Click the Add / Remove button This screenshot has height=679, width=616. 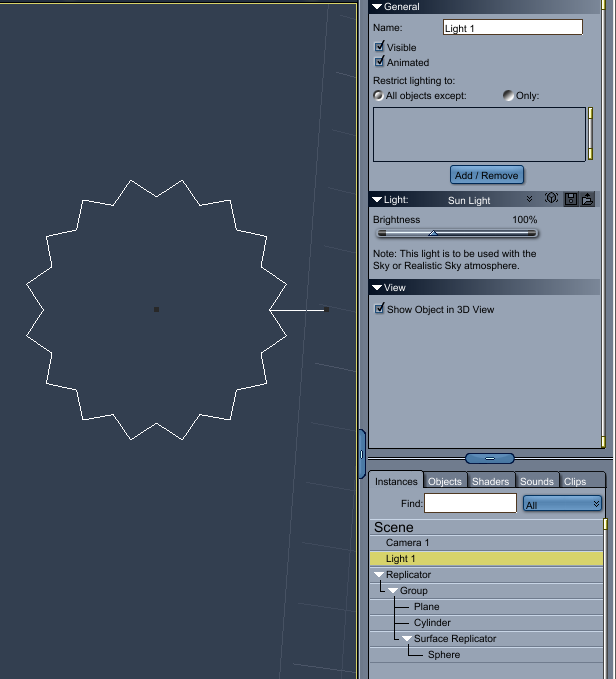[x=487, y=175]
